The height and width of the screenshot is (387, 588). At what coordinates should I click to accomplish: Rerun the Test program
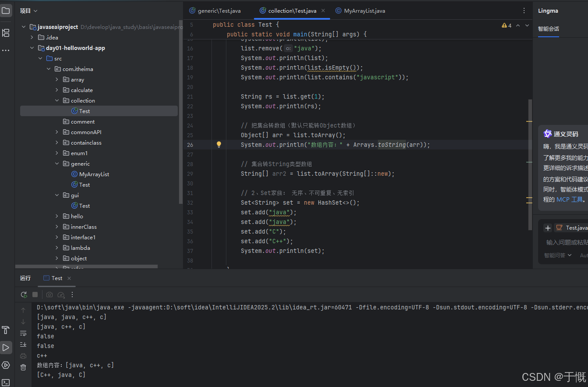click(x=24, y=295)
